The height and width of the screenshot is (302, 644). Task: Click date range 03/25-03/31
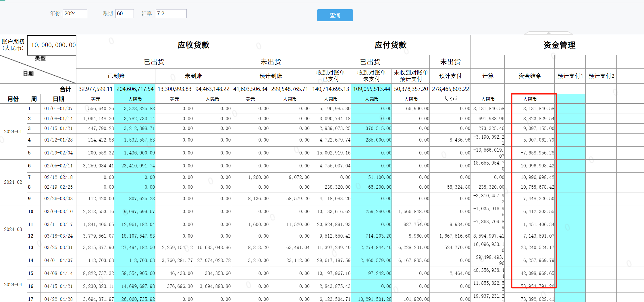pyautogui.click(x=58, y=248)
